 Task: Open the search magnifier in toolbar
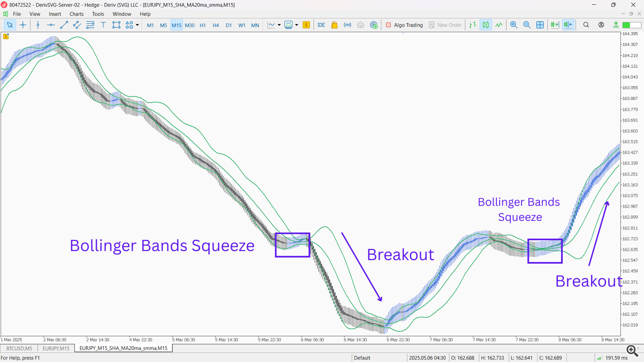(x=586, y=25)
